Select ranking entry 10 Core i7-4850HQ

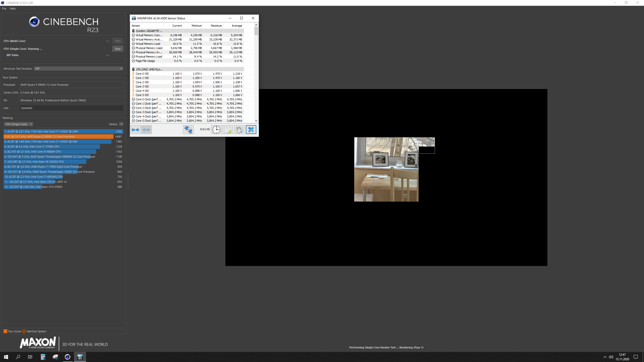[x=63, y=177]
